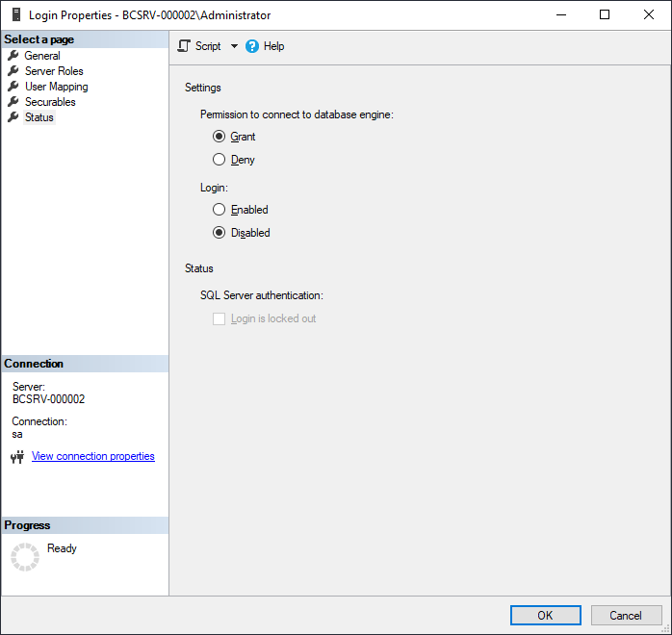The image size is (672, 635).
Task: Click the resize grip at window corner
Action: (666, 629)
